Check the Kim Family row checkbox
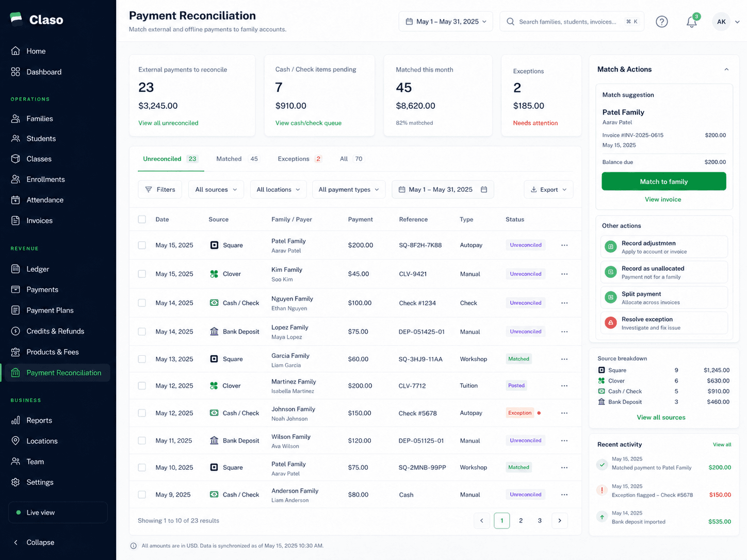Image resolution: width=747 pixels, height=560 pixels. pos(142,274)
